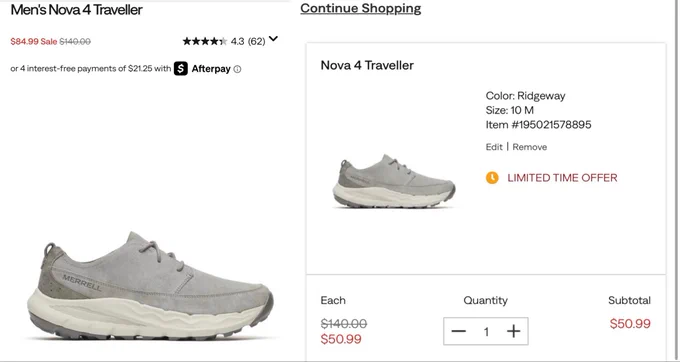
Task: Remove the Nova 4 Traveller from cart
Action: coord(530,147)
